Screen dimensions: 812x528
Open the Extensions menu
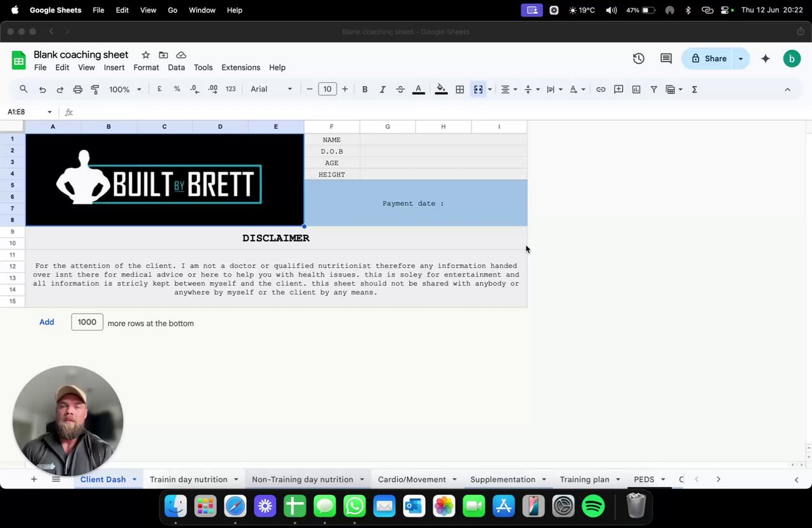240,67
